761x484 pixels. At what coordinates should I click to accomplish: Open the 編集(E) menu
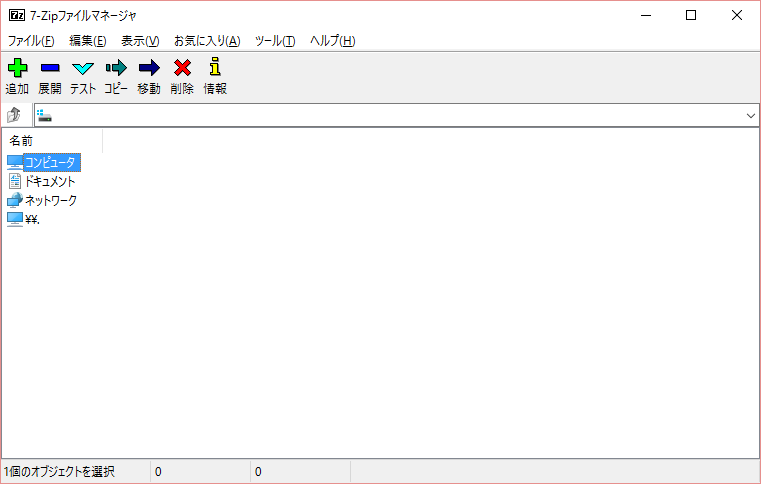(88, 41)
